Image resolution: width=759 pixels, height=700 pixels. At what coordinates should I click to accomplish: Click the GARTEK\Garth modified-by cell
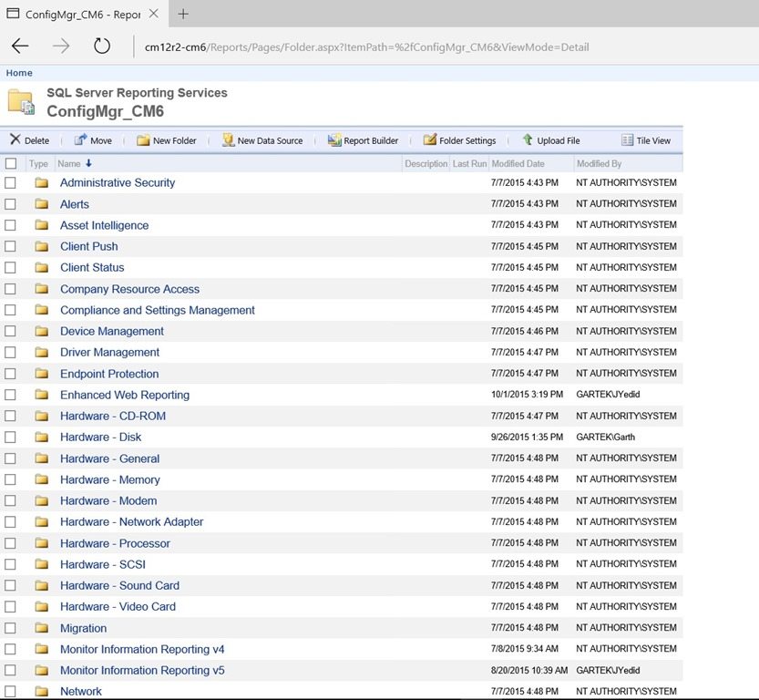(605, 437)
